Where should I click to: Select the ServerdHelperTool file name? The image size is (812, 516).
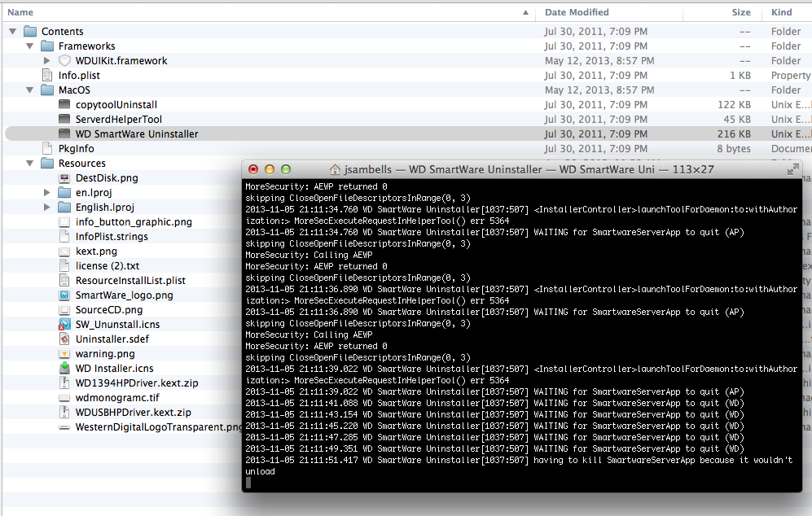[x=119, y=119]
